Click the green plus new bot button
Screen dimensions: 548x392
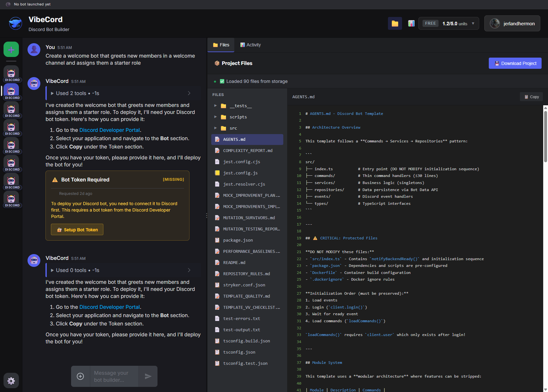(11, 50)
